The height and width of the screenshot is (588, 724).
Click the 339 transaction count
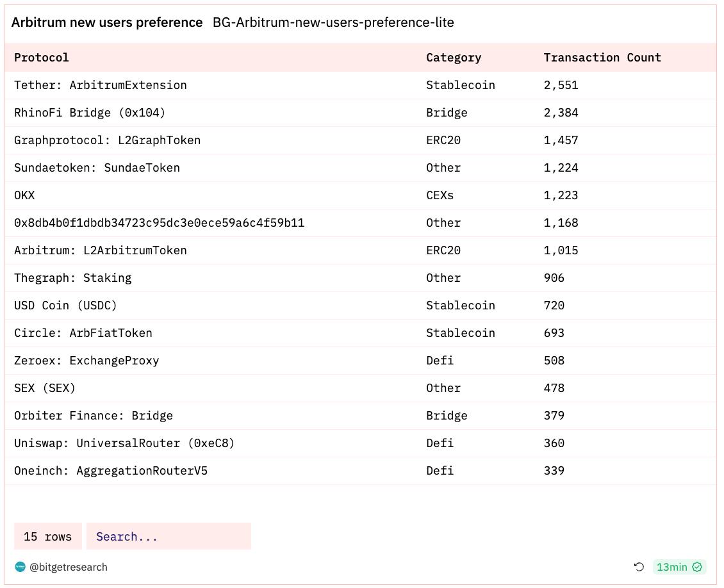[554, 470]
